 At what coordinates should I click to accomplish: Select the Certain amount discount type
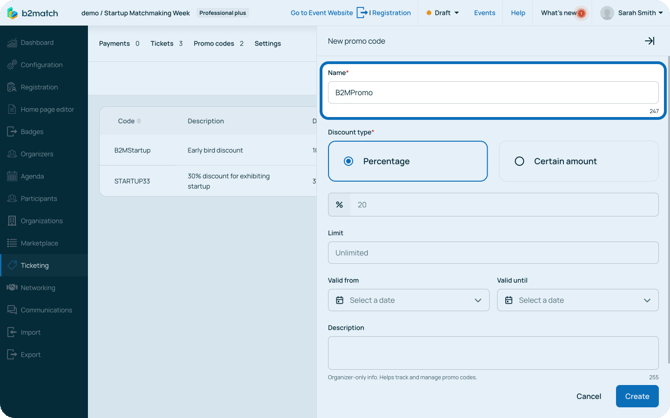pos(578,161)
